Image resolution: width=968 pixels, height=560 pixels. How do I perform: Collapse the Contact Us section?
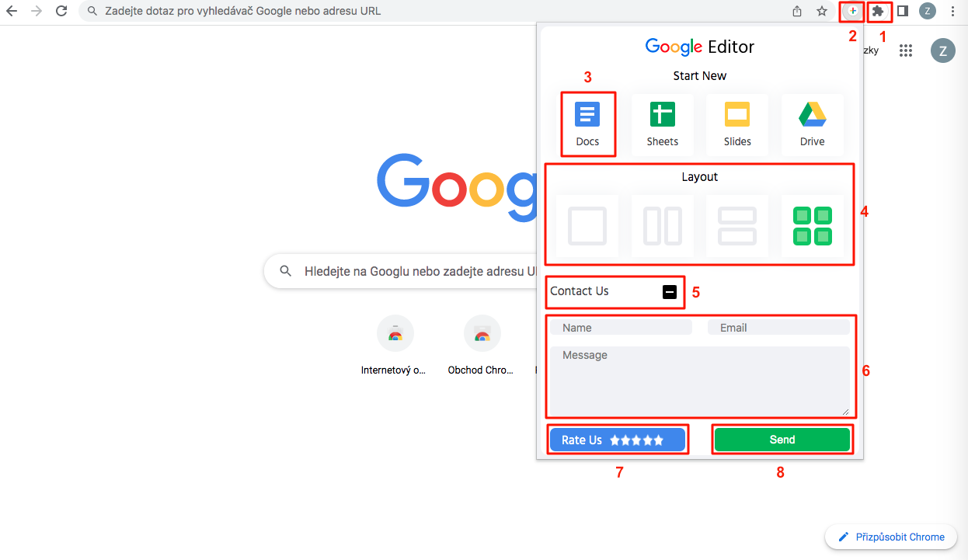(x=669, y=291)
